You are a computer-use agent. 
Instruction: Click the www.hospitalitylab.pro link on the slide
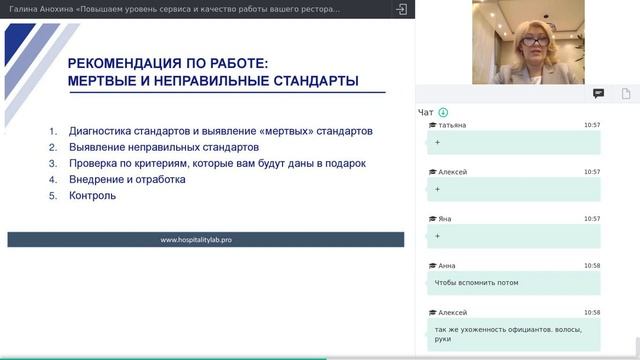[196, 240]
